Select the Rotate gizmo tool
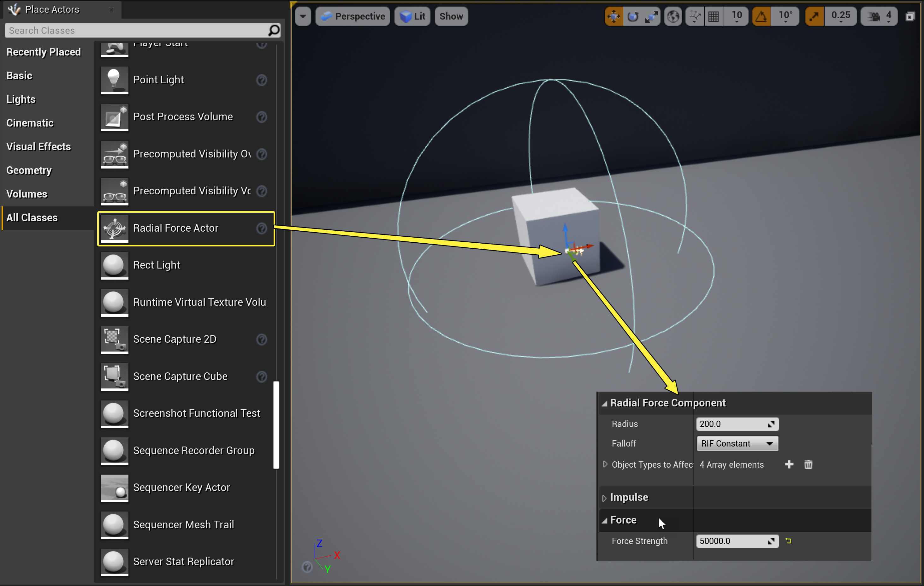The width and height of the screenshot is (924, 586). pyautogui.click(x=632, y=16)
